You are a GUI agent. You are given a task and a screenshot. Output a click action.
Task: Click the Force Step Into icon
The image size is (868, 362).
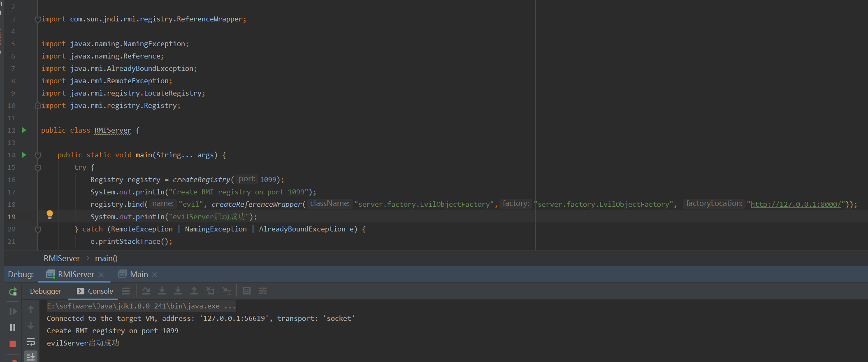click(178, 291)
